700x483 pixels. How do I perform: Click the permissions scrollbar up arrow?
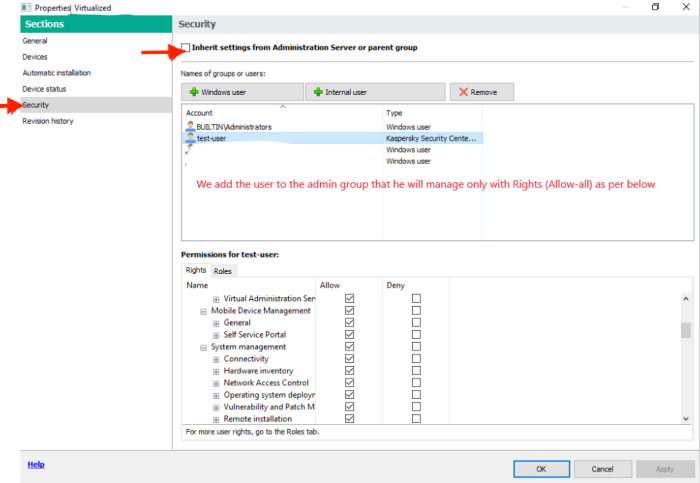(x=686, y=298)
